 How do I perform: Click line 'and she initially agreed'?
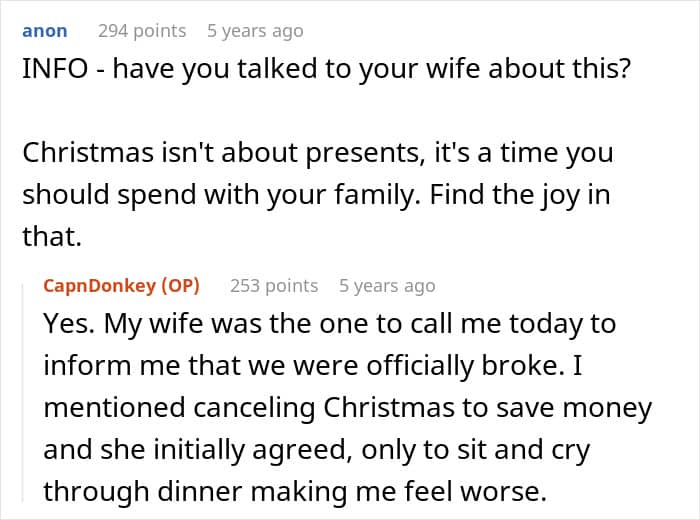coord(316,449)
